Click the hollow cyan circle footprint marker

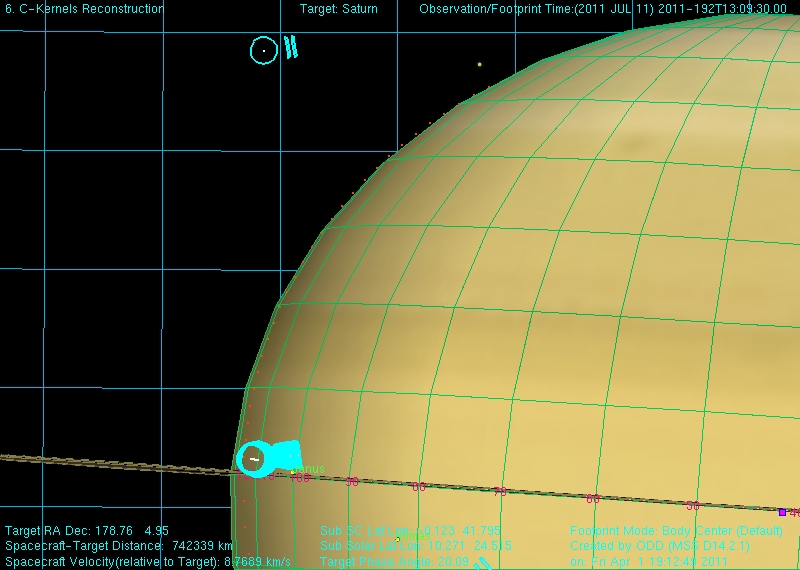[264, 51]
